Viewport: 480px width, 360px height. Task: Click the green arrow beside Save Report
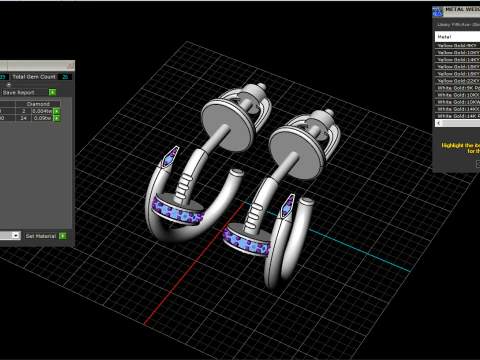pos(52,92)
